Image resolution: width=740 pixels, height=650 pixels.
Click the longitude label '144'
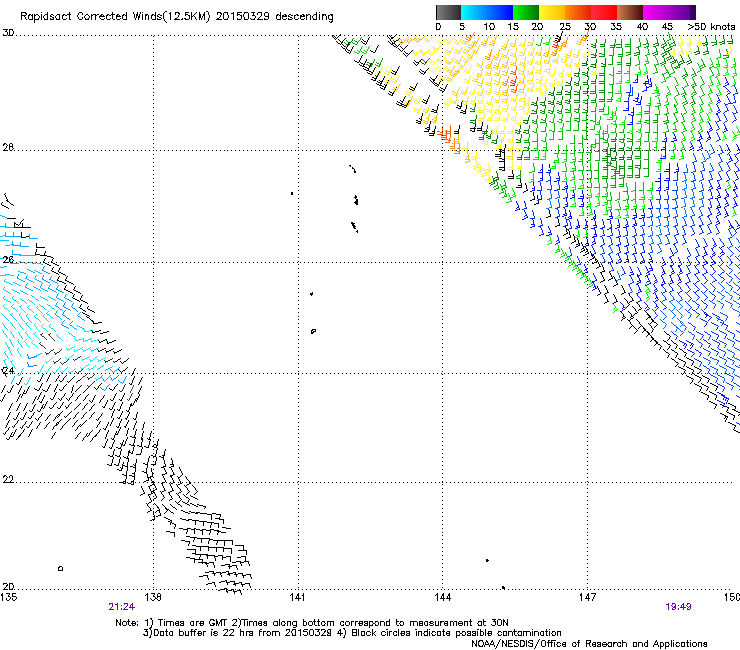tap(442, 598)
